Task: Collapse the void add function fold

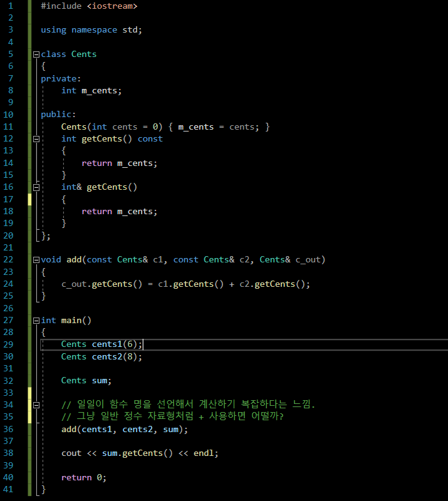Action: [36, 260]
